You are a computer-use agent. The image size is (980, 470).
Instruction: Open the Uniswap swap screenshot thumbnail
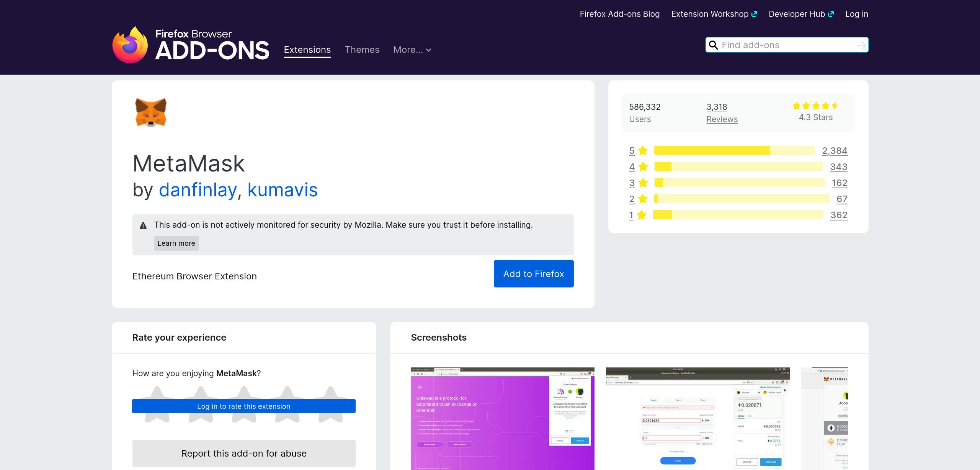pyautogui.click(x=698, y=419)
